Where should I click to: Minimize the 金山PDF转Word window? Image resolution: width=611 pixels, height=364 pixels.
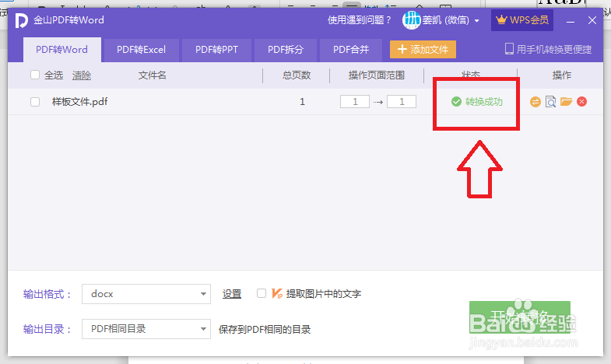point(571,21)
